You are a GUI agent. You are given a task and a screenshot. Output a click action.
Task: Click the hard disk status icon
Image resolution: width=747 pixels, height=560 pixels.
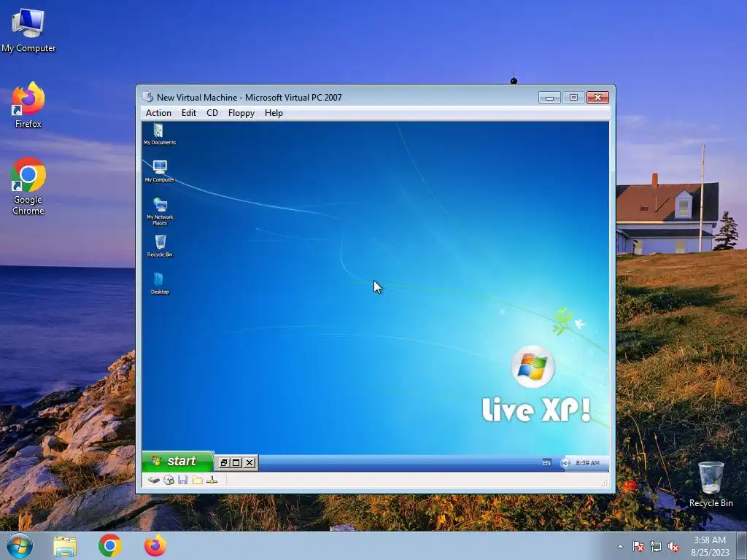point(153,480)
